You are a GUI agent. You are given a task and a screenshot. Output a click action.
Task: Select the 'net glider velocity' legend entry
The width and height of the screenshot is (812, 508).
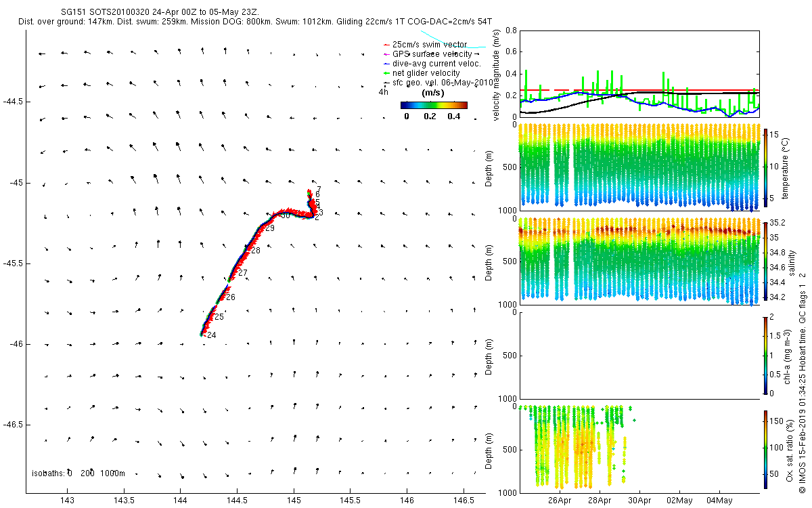[422, 73]
